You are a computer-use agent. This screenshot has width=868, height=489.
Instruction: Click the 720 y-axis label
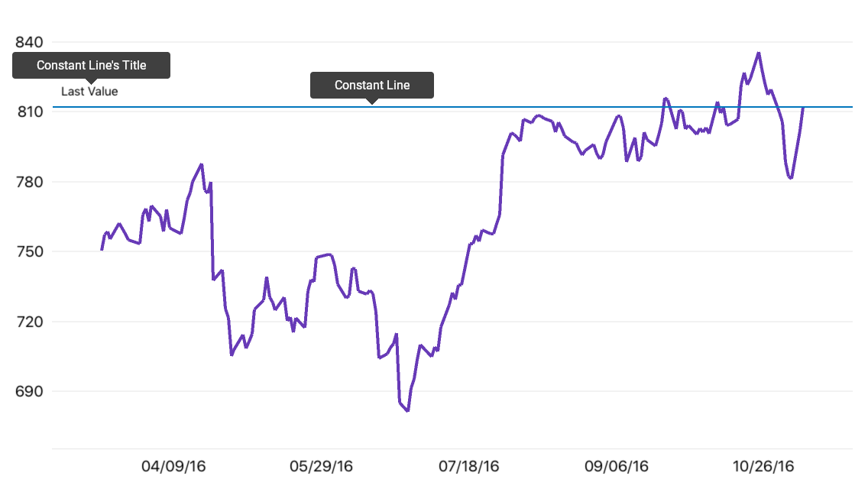click(29, 322)
